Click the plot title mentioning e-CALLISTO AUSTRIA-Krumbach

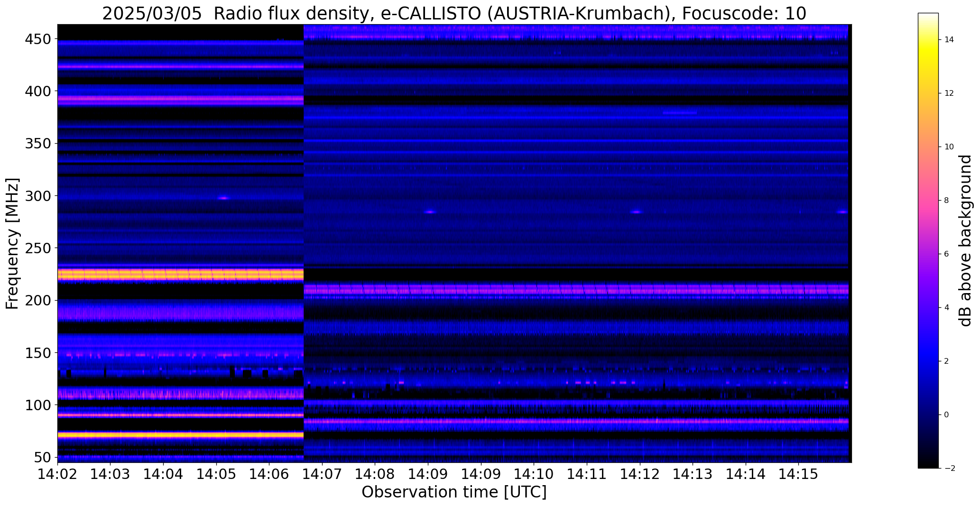(x=454, y=13)
